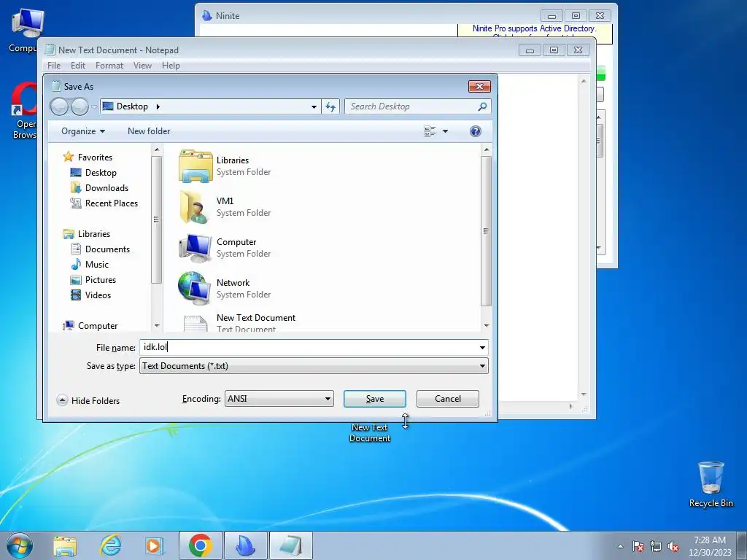The image size is (747, 560).
Task: Select Computer in navigation pane
Action: pyautogui.click(x=98, y=326)
